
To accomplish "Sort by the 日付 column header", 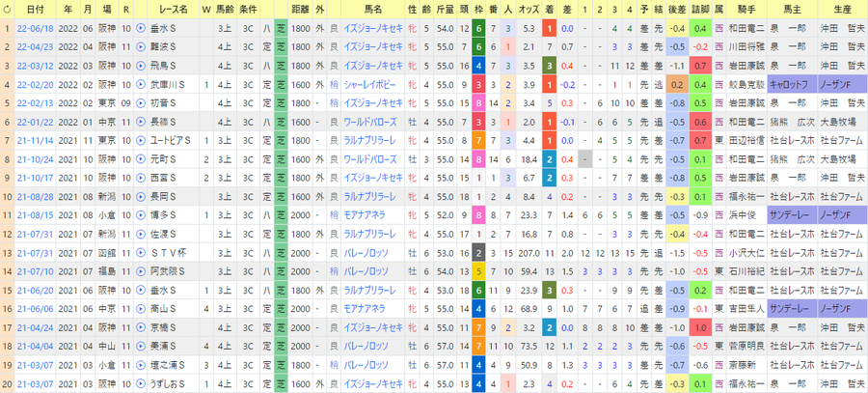I will pos(36,10).
